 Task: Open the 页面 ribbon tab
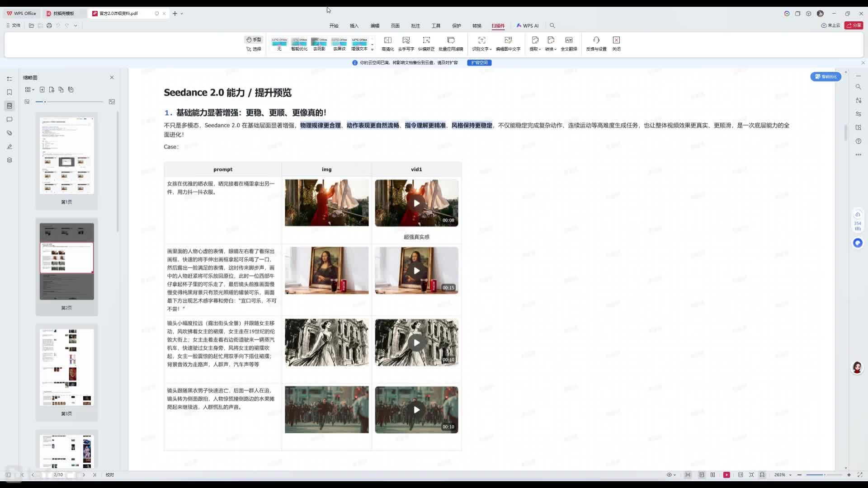pos(395,26)
